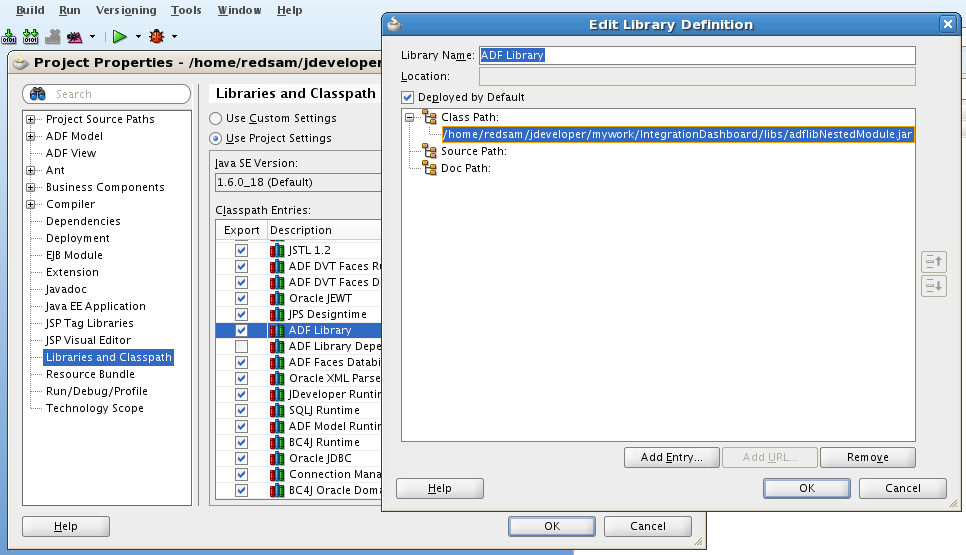The image size is (966, 555).
Task: Click in the Library Name field
Action: tap(697, 55)
